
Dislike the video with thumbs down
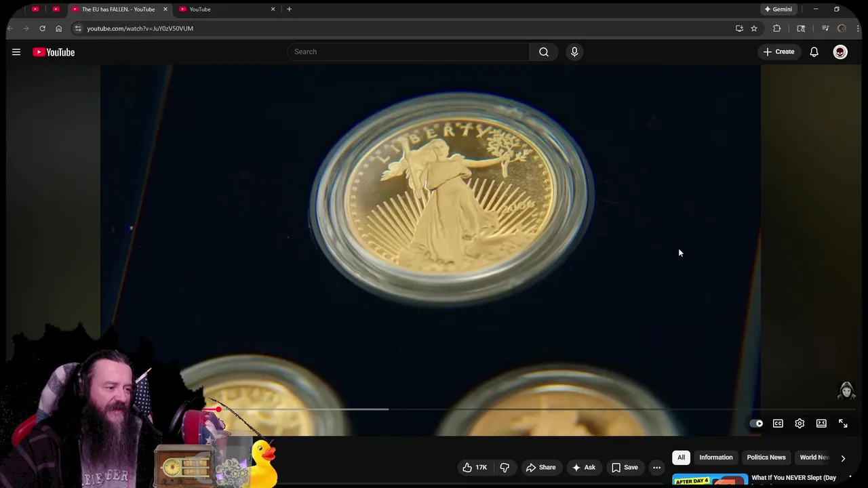[505, 468]
